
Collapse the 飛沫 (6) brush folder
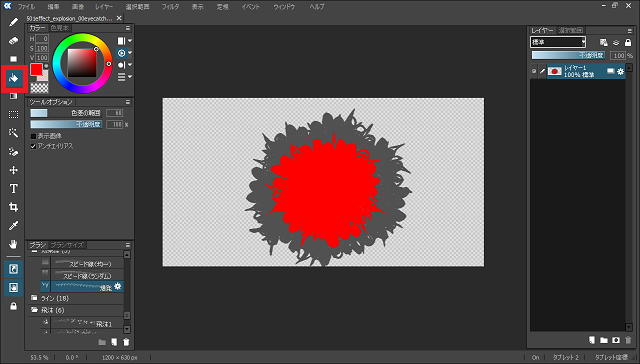(34, 310)
